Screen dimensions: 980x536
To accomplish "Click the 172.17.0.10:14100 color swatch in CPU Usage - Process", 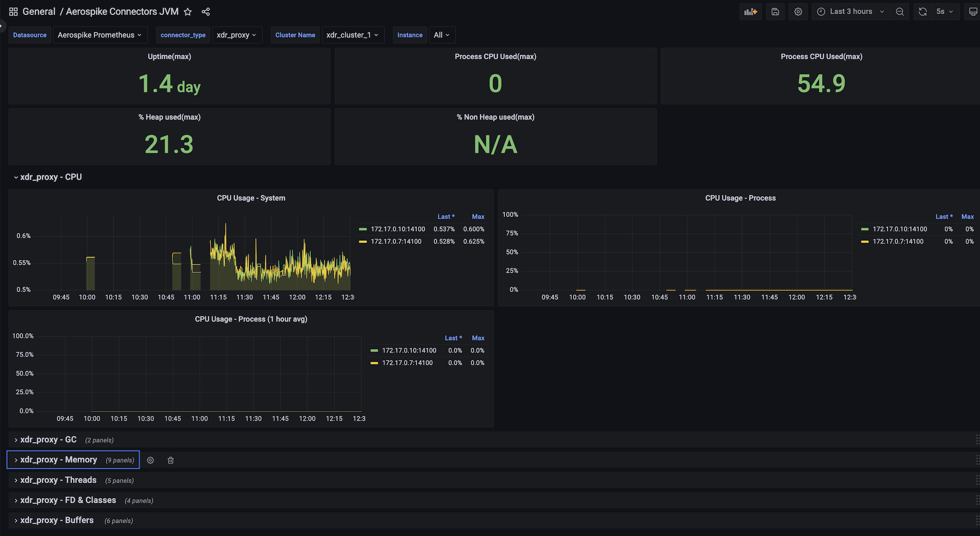I will tap(865, 229).
